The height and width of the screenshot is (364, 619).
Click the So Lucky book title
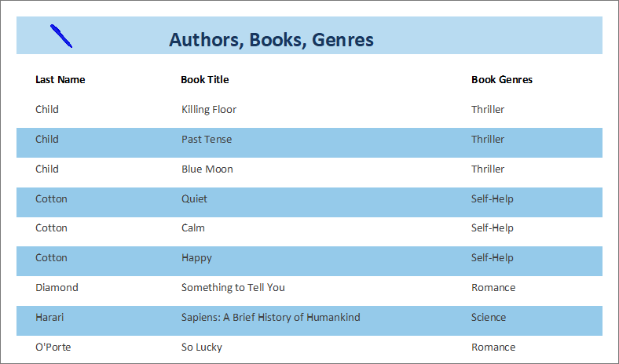(x=202, y=347)
